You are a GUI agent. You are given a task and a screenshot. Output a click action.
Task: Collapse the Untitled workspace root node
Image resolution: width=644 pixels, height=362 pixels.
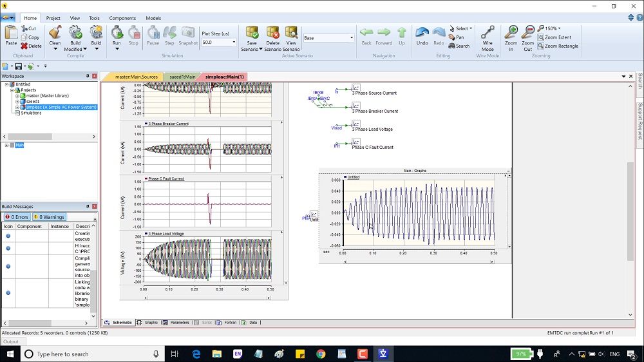6,84
